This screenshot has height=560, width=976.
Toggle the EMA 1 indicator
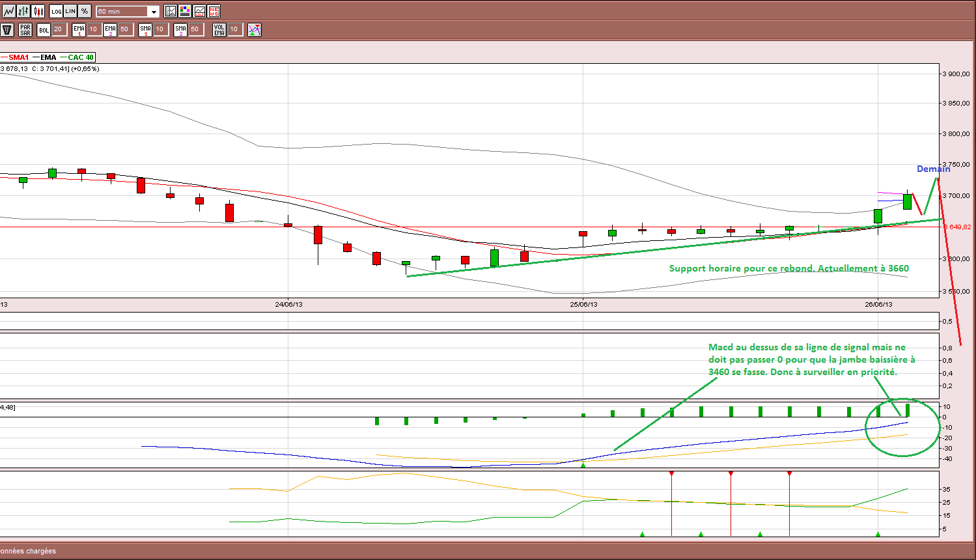pos(79,30)
